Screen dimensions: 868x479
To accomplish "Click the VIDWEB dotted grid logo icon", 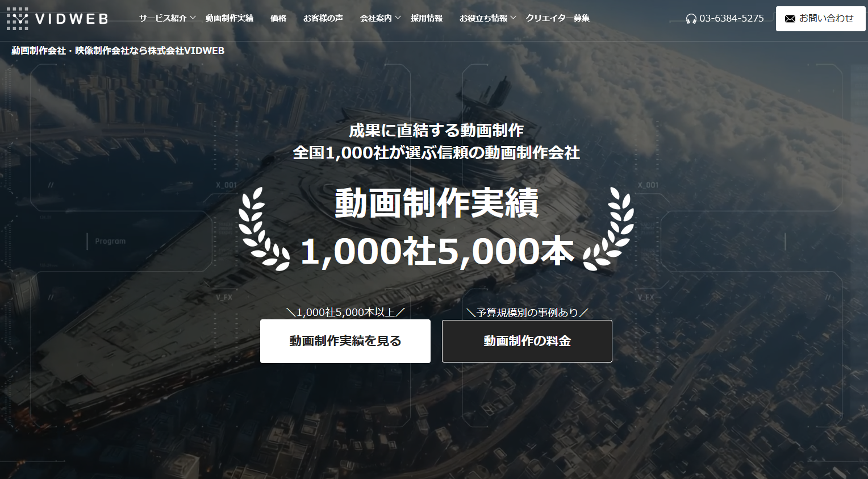I will (x=17, y=18).
